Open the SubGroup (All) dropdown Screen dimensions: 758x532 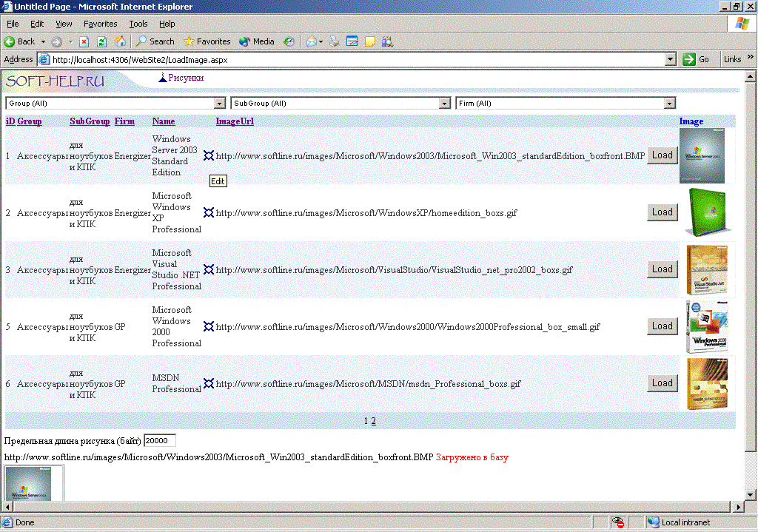click(341, 104)
